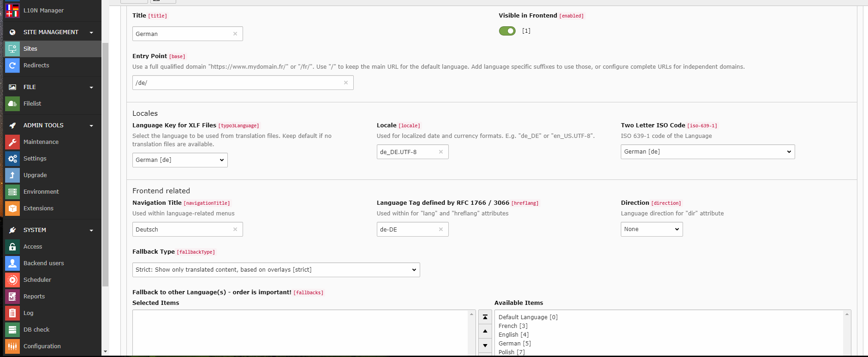Select Backend users in the sidebar
The image size is (868, 357).
tap(44, 263)
